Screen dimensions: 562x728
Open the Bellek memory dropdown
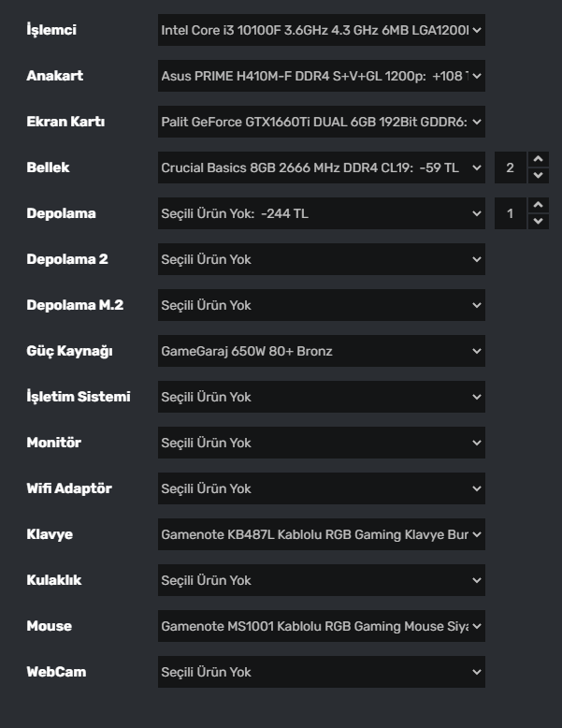click(321, 167)
